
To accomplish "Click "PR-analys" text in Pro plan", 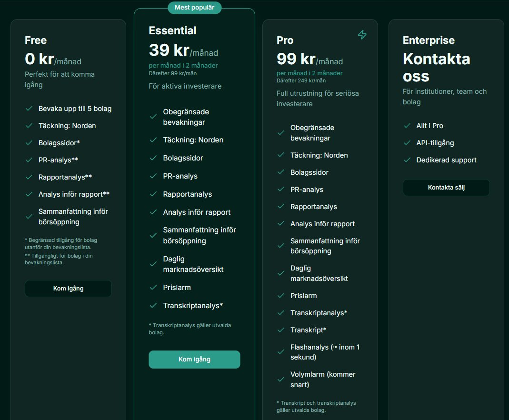I will [307, 190].
